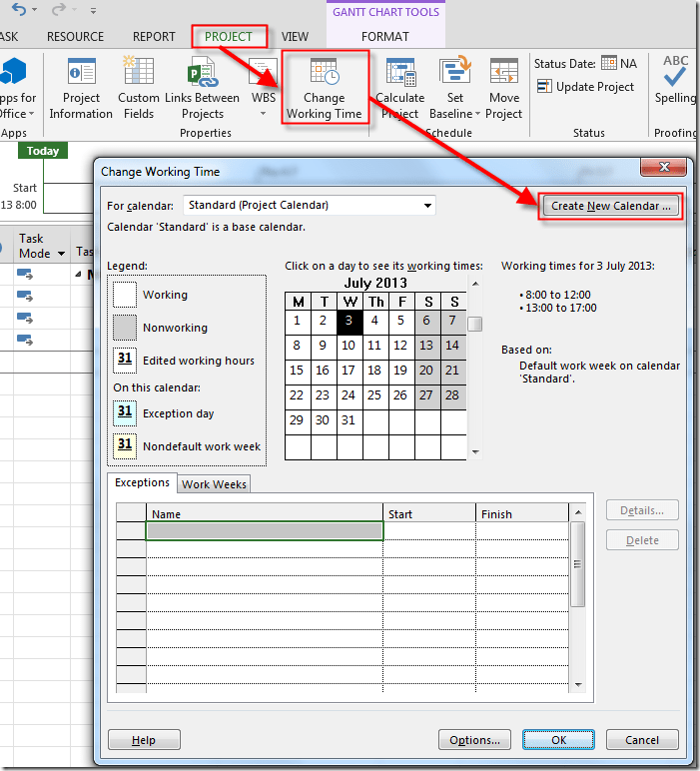Click the Move Project icon
700x771 pixels.
(503, 73)
